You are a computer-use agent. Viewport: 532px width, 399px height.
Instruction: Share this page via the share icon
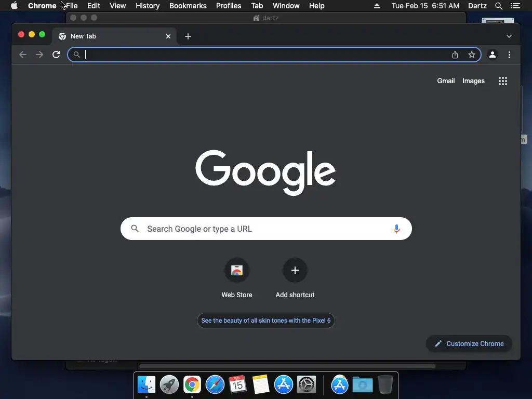455,55
